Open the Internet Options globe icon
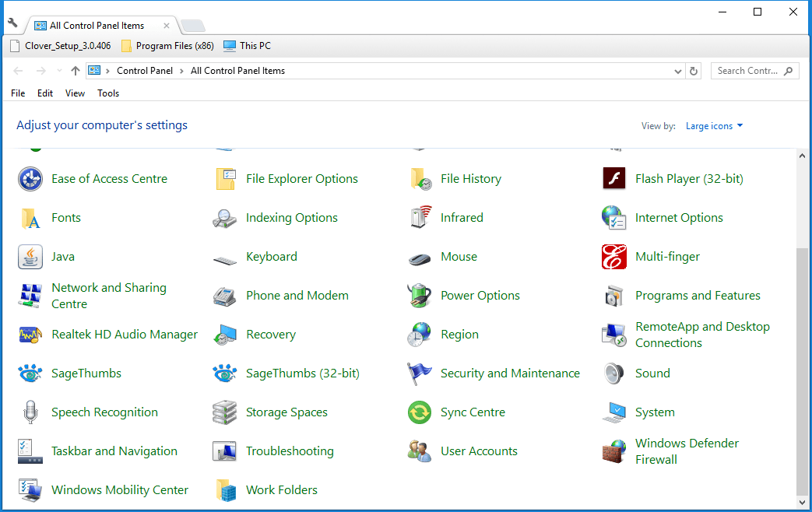This screenshot has width=812, height=512. pos(614,218)
